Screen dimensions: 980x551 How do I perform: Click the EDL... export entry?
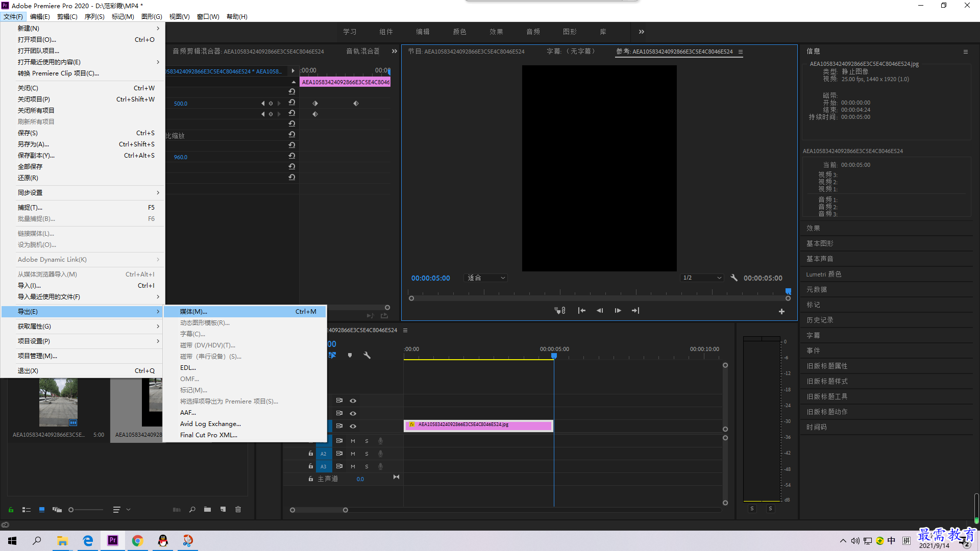coord(244,367)
